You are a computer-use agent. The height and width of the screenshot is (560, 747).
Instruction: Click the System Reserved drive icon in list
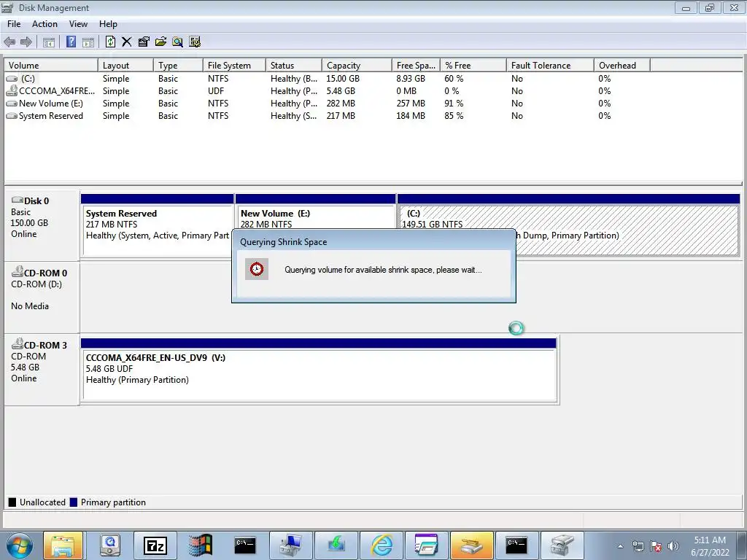12,116
